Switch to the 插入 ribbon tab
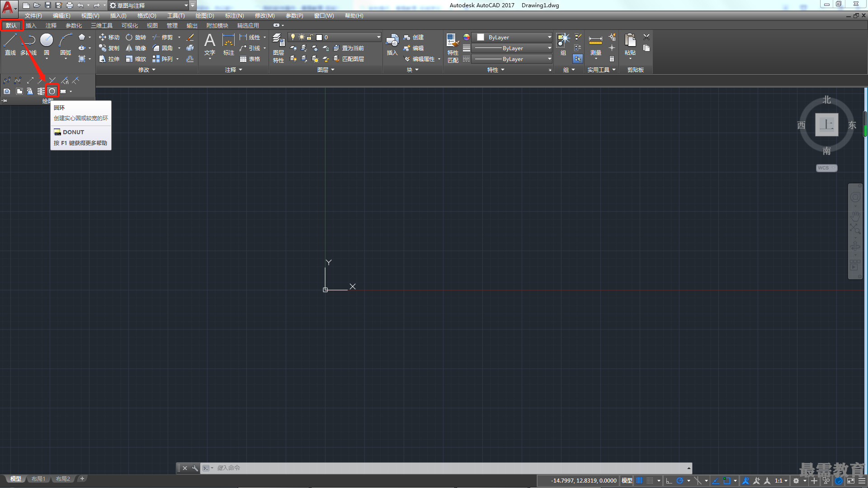This screenshot has height=488, width=868. tap(31, 25)
